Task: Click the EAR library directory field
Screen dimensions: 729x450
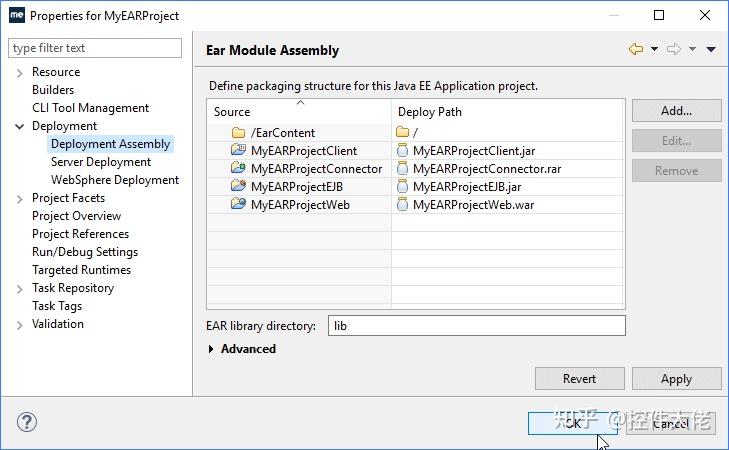Action: [476, 326]
